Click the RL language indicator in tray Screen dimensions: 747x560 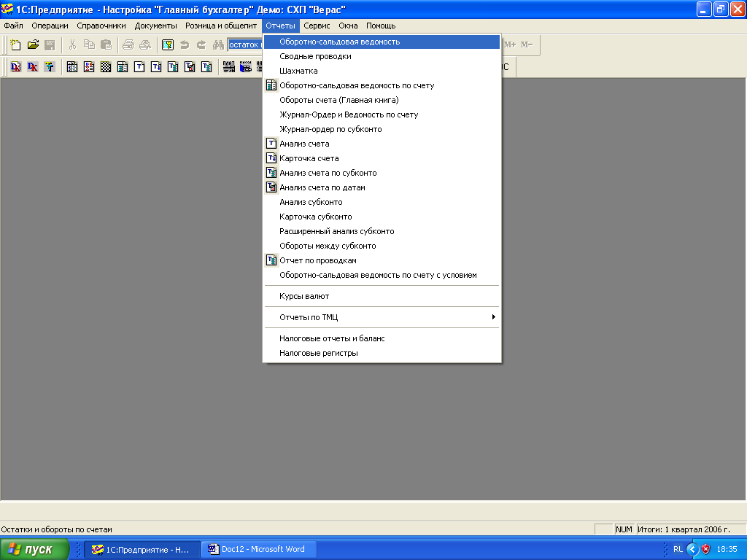tap(678, 549)
